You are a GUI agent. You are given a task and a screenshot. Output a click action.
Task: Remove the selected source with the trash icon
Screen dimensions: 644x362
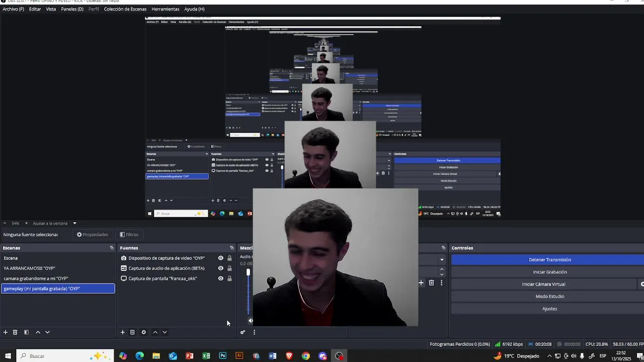pyautogui.click(x=132, y=332)
